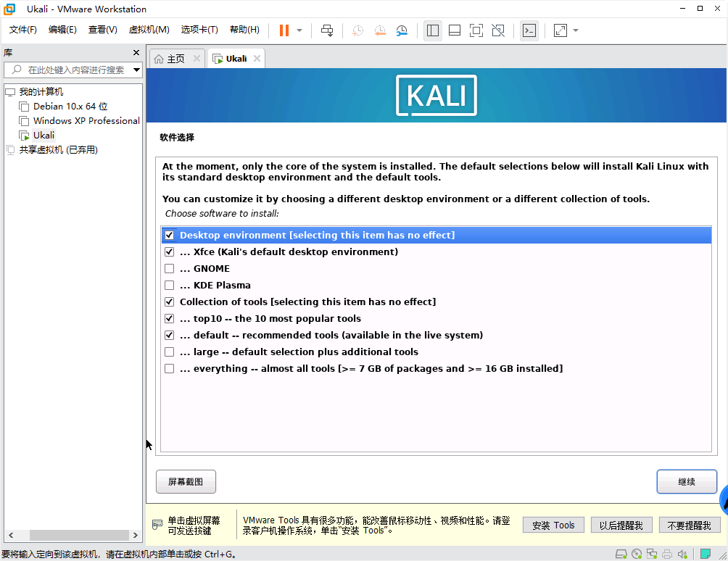Toggle the Collection of tools checkbox
This screenshot has width=728, height=561.
point(170,302)
